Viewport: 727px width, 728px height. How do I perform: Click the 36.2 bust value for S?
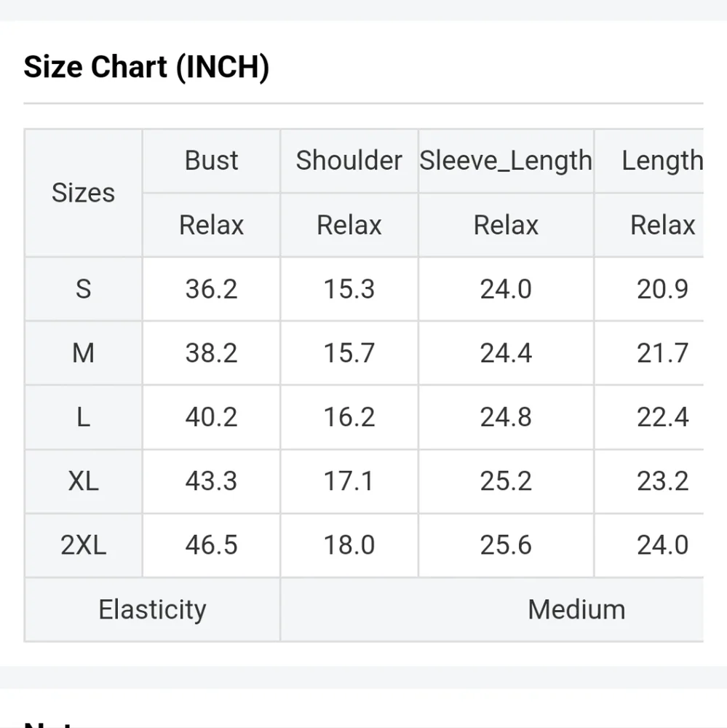click(211, 289)
